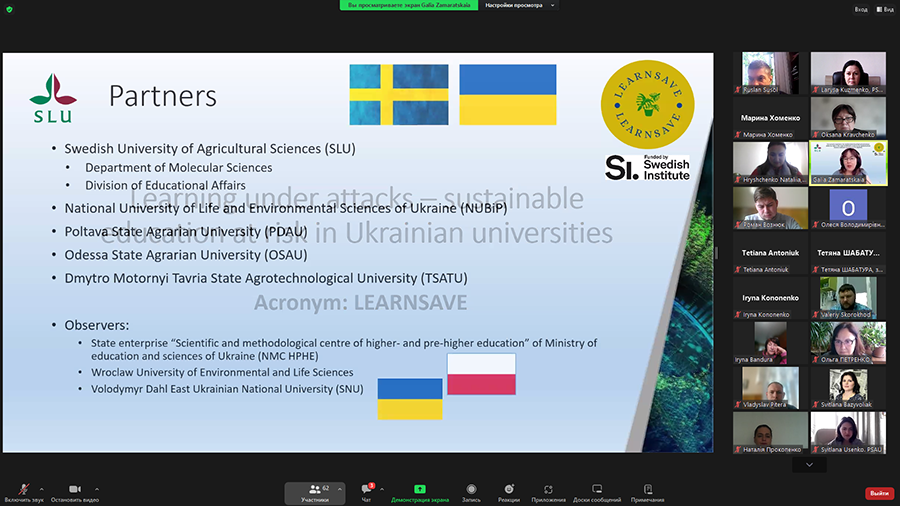Click the Swedish flag image on slide
Screen dimensions: 900x506
(x=399, y=95)
